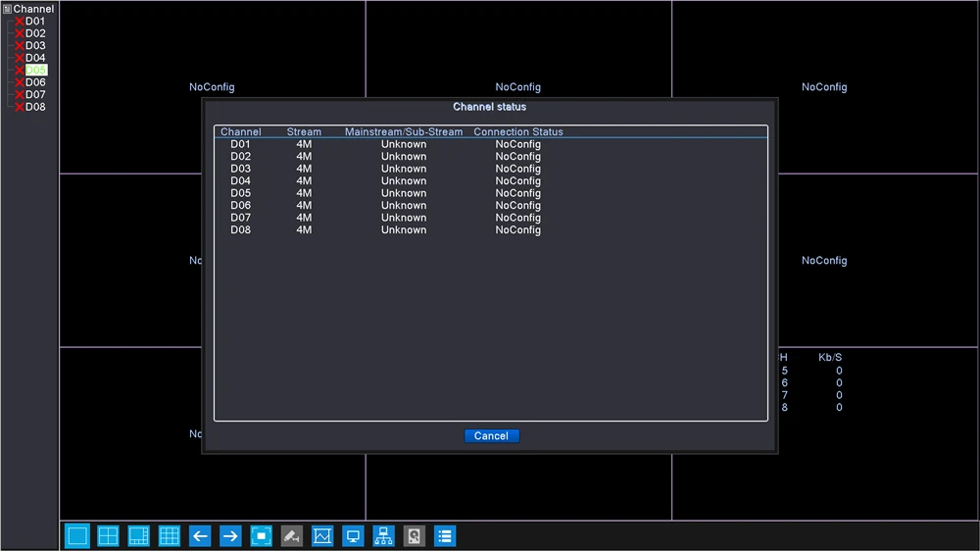Select the eight-view layout icon
980x551 pixels.
tap(139, 536)
